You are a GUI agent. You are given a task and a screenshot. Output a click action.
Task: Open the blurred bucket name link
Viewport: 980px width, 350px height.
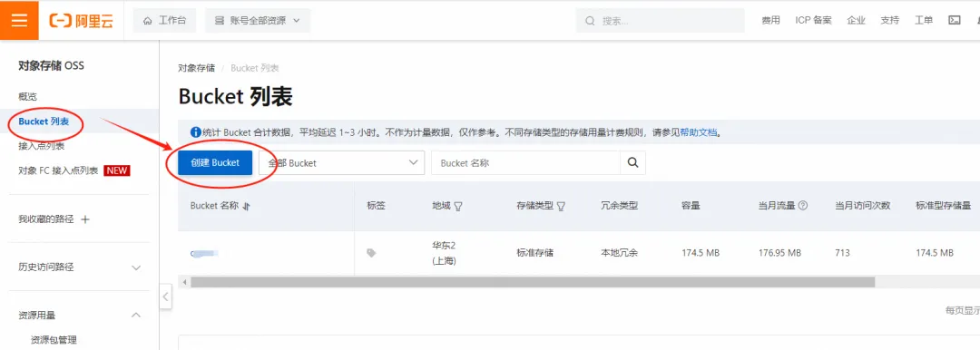(x=204, y=253)
